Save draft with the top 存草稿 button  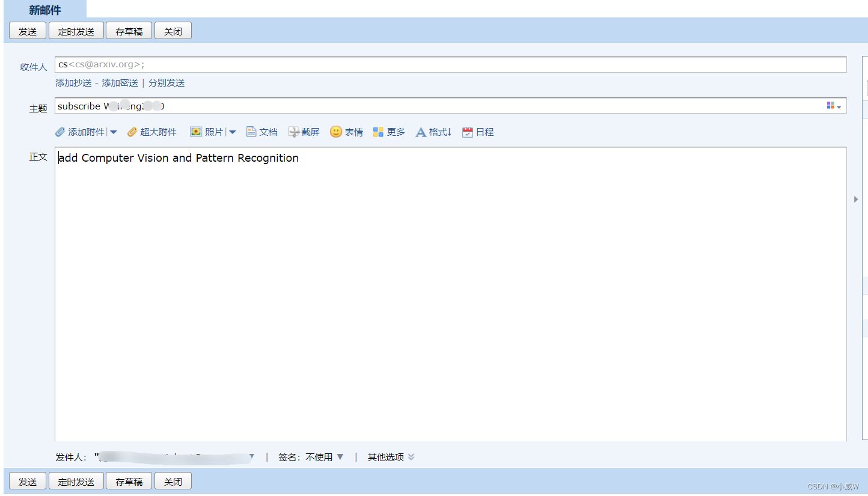tap(129, 31)
